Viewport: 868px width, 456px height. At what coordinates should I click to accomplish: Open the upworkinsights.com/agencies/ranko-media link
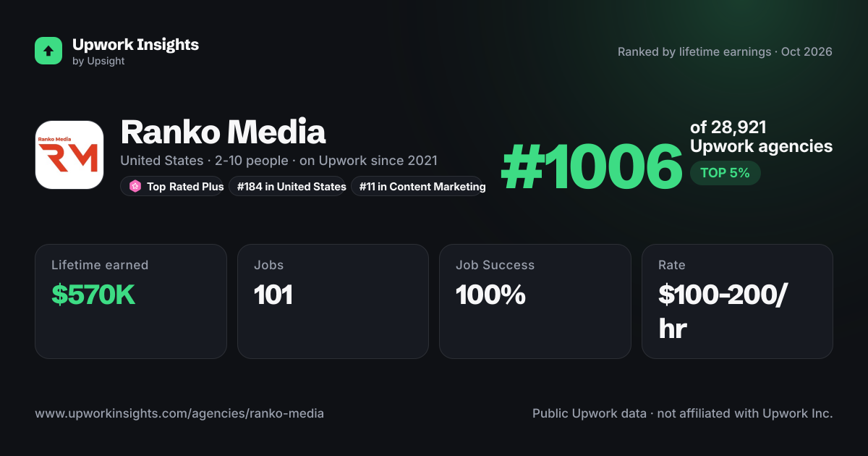coord(179,414)
